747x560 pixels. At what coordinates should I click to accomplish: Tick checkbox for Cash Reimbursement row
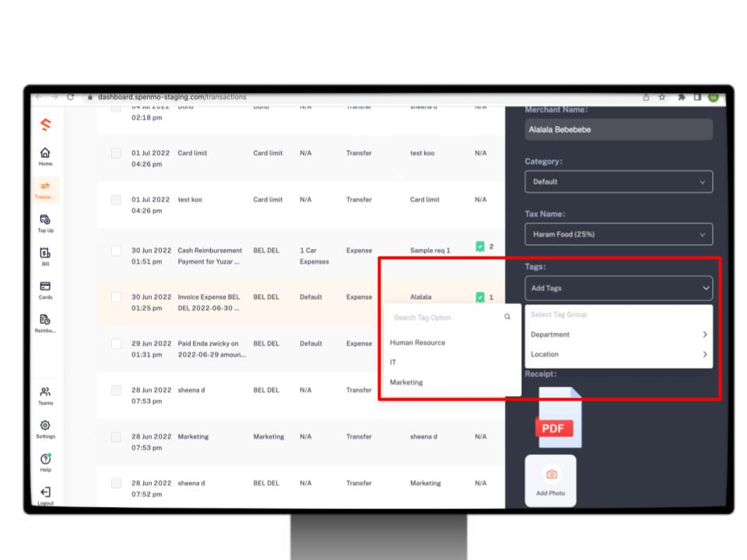pos(116,250)
